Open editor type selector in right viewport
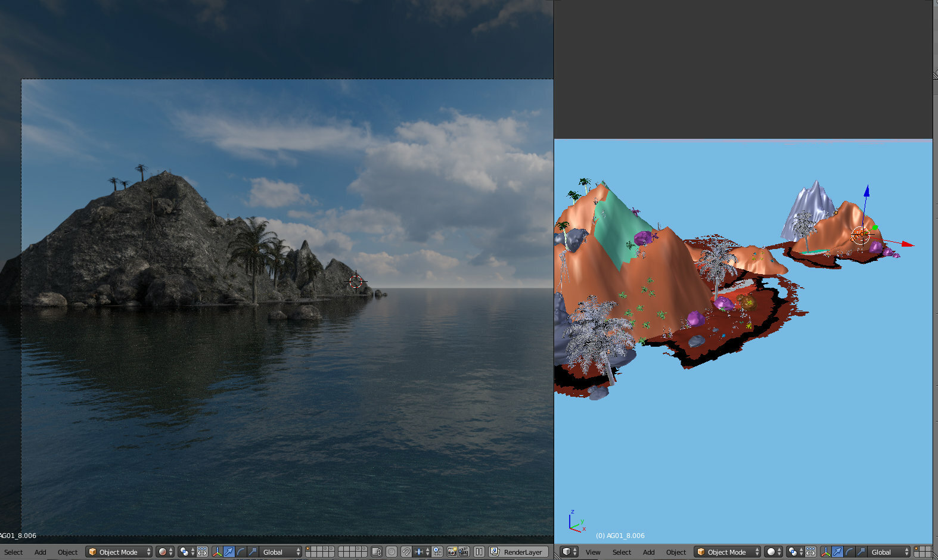This screenshot has width=938, height=560. point(570,552)
